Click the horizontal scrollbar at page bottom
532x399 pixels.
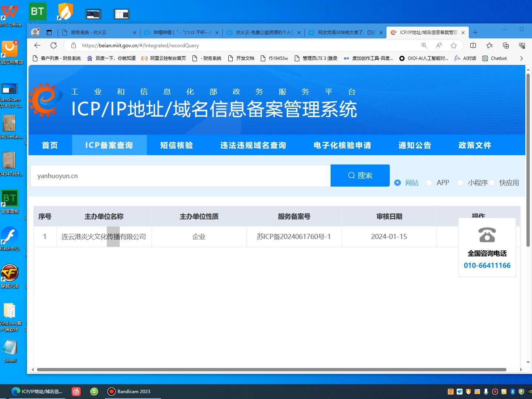(272, 369)
